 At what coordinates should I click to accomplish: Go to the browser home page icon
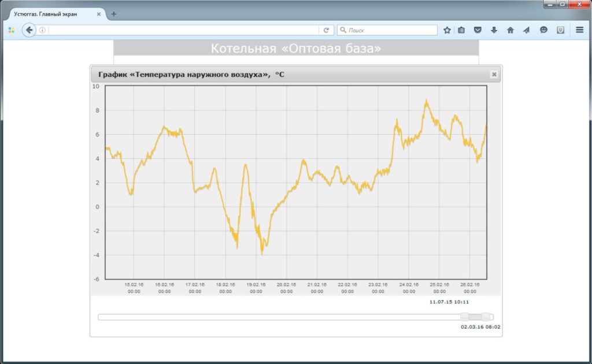pos(510,30)
